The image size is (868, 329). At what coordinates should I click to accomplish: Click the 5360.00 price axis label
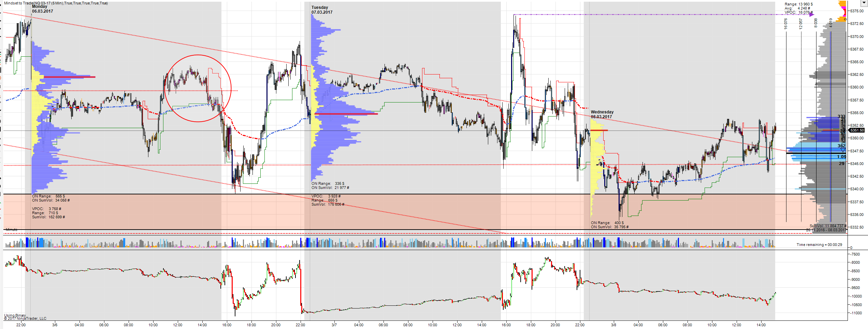click(x=857, y=87)
